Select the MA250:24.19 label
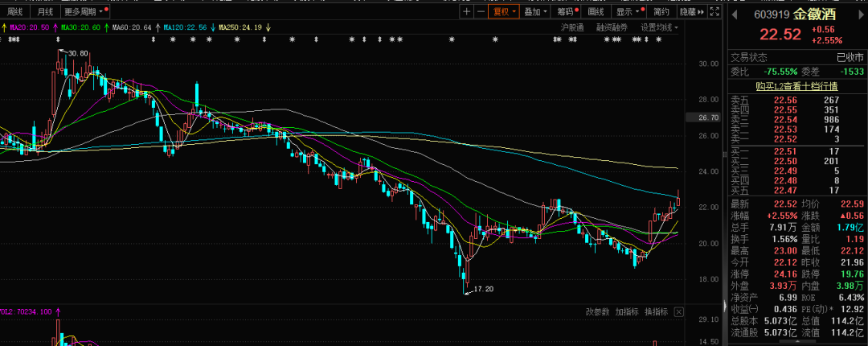This screenshot has height=346, width=868. click(240, 27)
